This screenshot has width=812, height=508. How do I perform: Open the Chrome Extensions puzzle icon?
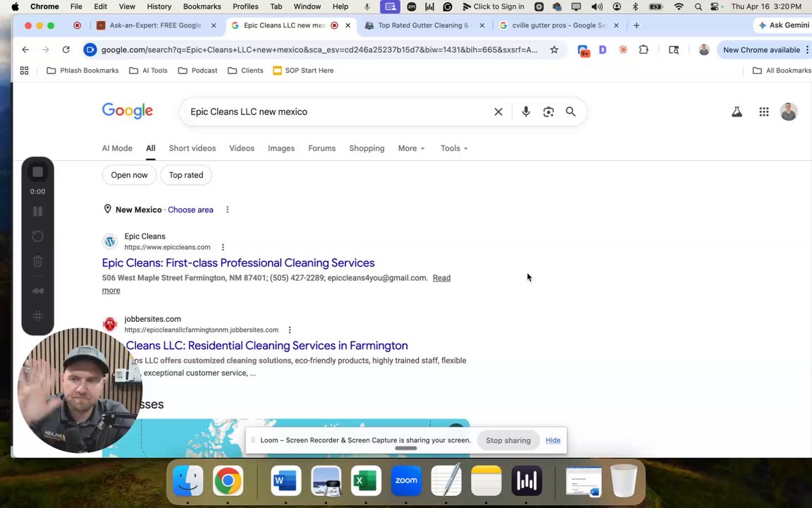point(644,50)
